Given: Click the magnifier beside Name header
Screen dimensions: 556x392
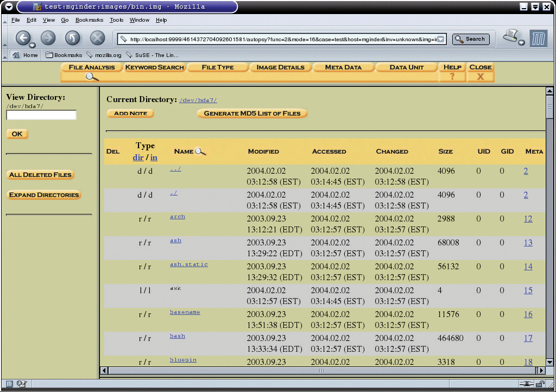Looking at the screenshot, I should pos(200,151).
